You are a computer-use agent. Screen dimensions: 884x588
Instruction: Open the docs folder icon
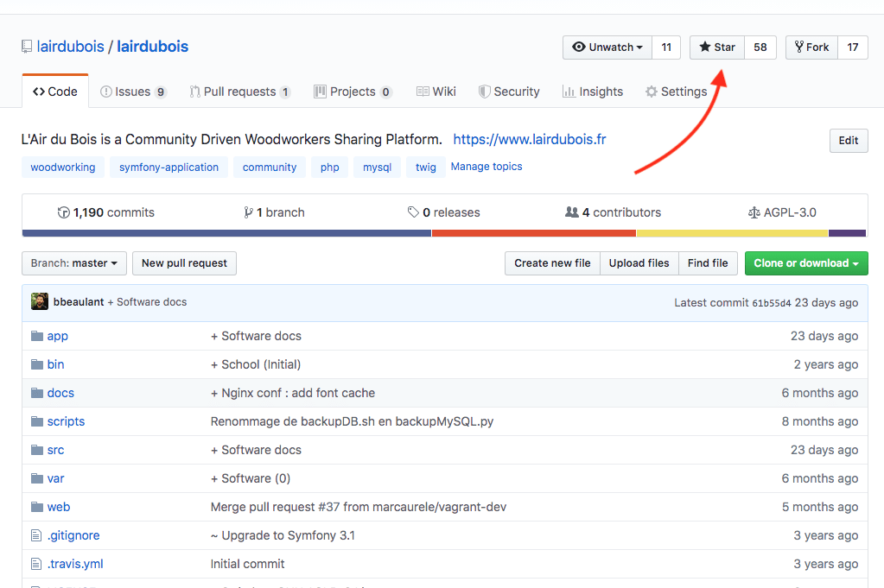[x=37, y=393]
